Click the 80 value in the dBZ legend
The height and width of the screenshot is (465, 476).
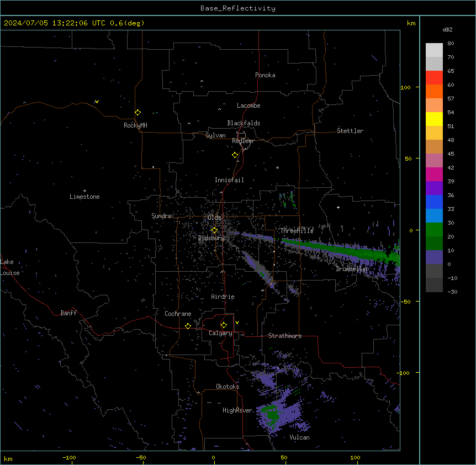(451, 44)
